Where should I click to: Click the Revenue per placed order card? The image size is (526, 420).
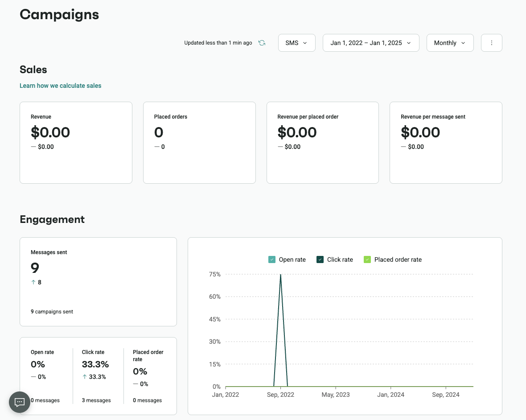[x=322, y=142]
